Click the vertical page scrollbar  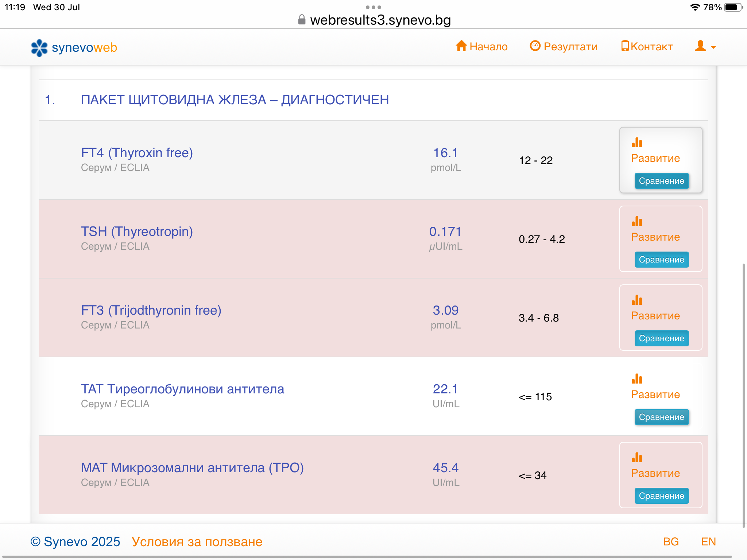coord(743,396)
